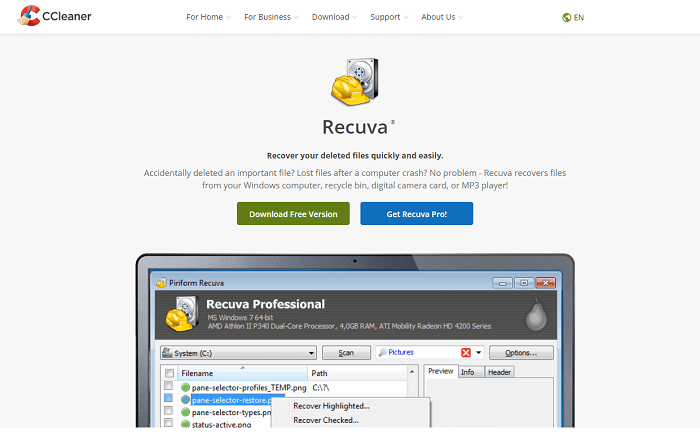
Task: Expand the For Business menu
Action: pos(271,17)
